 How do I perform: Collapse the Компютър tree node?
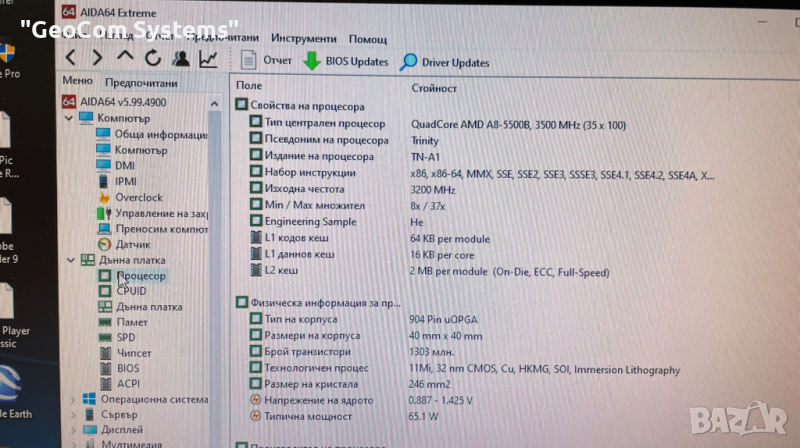70,118
